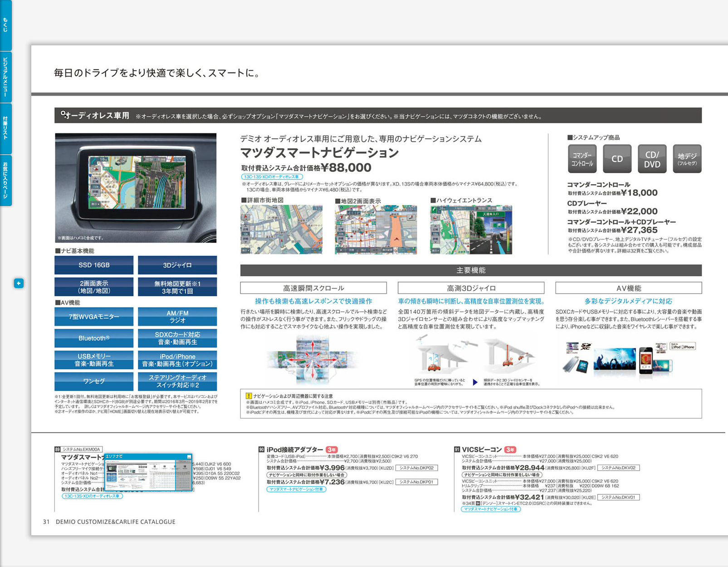Viewport: 728px width, 567px height.
Task: Click the ¥32,421 VICS beacon price
Action: pos(529,497)
